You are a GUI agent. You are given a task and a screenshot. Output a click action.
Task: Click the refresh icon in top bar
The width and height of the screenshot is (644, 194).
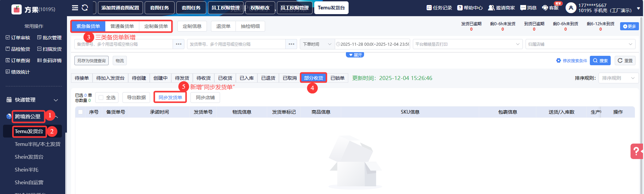[85, 8]
